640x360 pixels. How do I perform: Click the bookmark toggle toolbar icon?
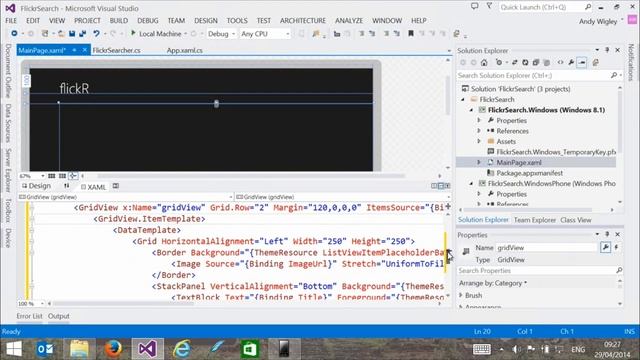coord(411,34)
